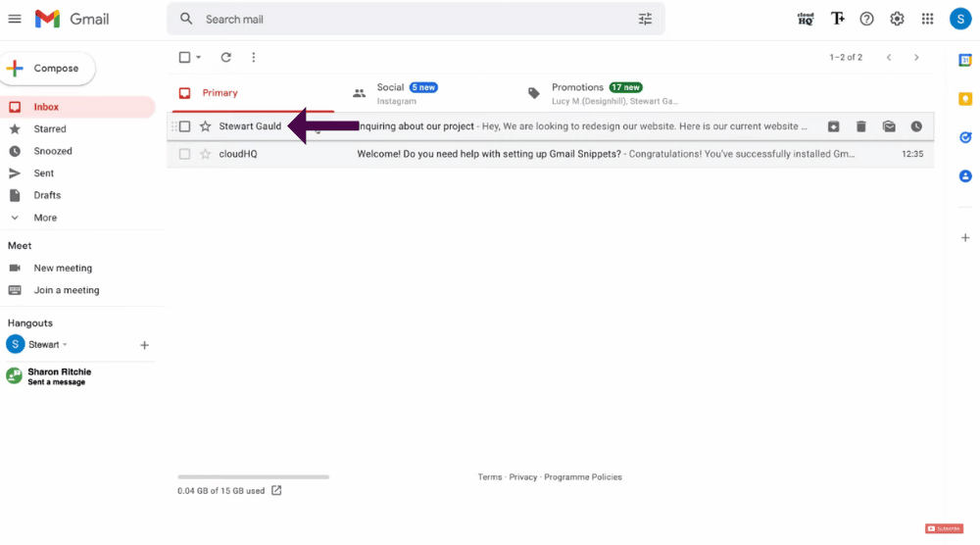Delete the Stewart Gauld email
980x545 pixels.
click(x=860, y=126)
